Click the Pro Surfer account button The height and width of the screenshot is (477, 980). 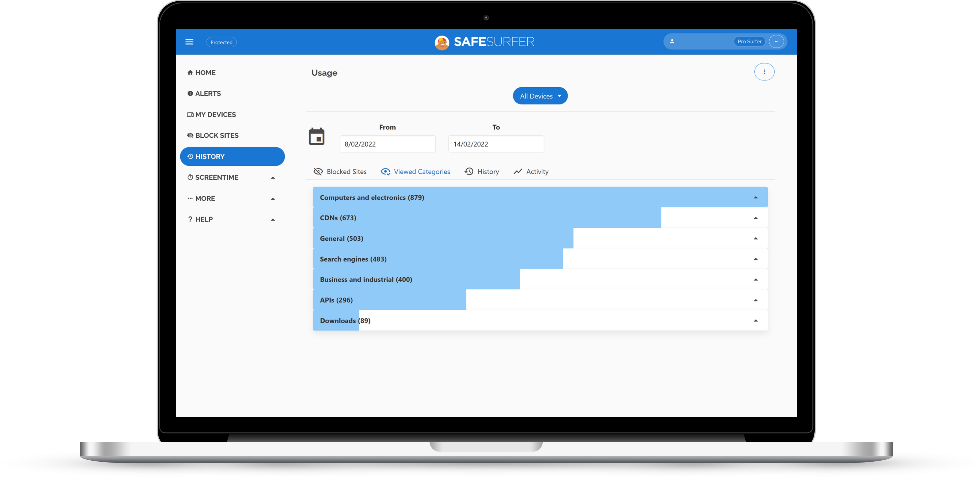point(749,41)
